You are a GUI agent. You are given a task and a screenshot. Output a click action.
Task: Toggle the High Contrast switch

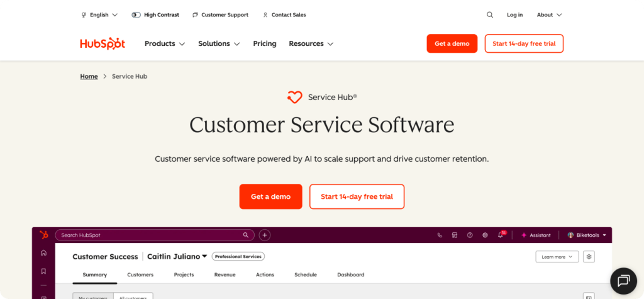(136, 15)
